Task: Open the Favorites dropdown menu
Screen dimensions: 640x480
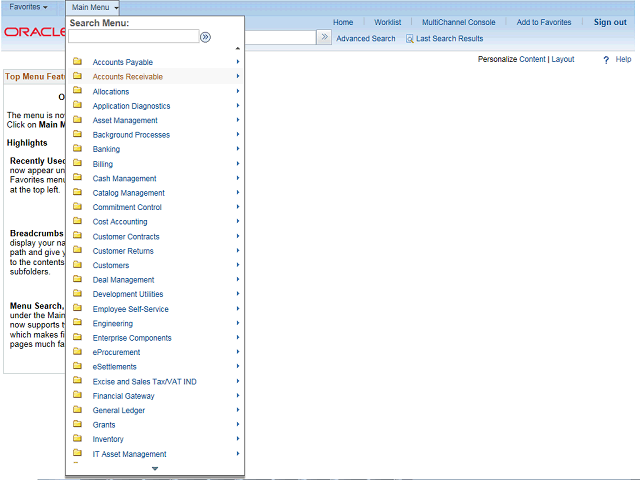Action: coord(28,7)
